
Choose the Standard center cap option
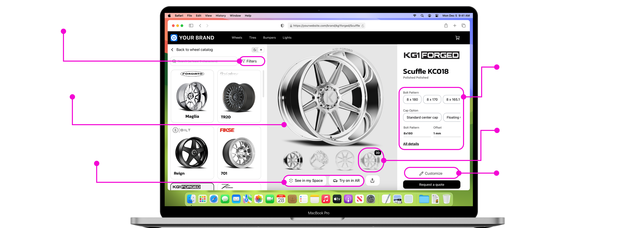tap(422, 117)
